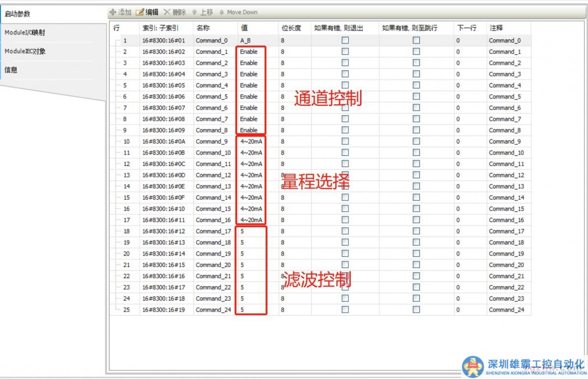Click the 添加 (Add) plus icon
The height and width of the screenshot is (379, 588).
coord(113,12)
